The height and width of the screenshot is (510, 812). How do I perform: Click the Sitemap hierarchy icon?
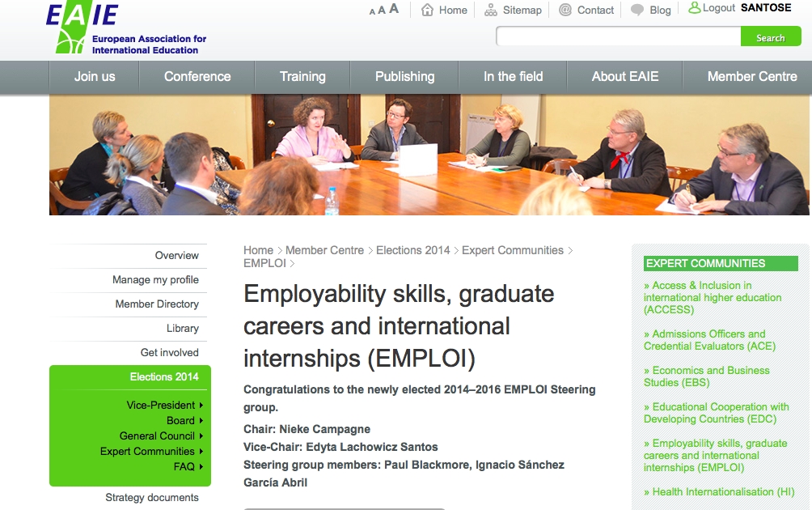[491, 10]
